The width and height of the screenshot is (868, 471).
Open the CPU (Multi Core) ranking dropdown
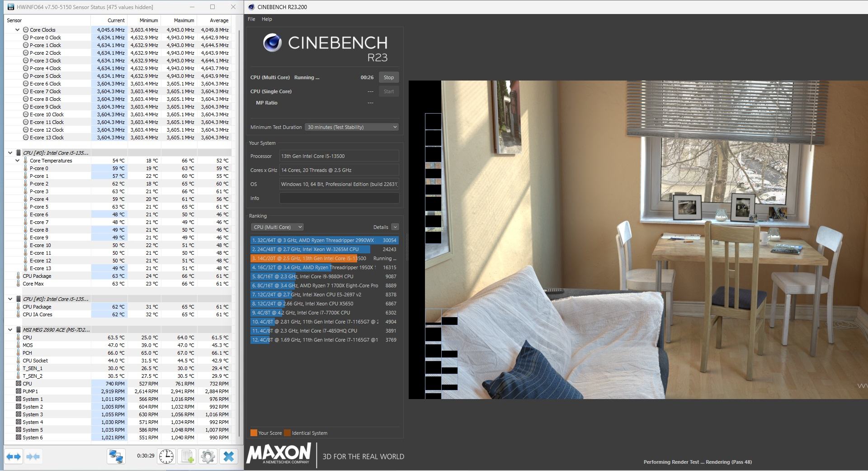click(277, 227)
